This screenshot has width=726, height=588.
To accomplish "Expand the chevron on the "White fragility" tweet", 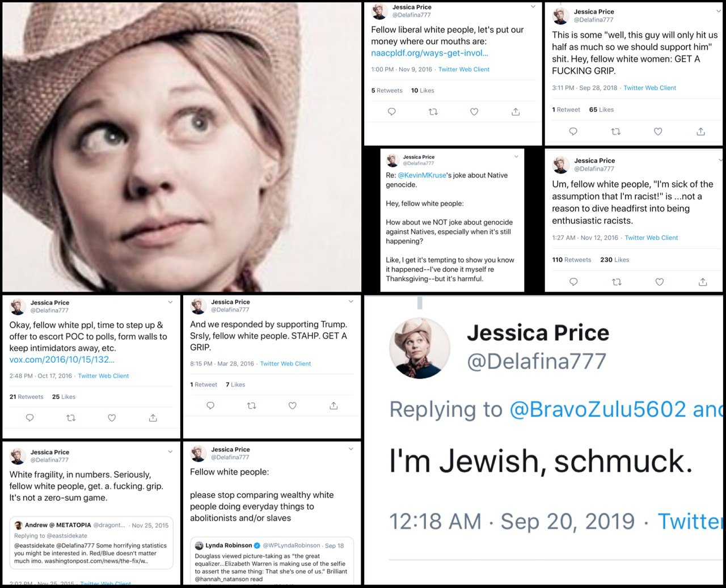I will 170,452.
